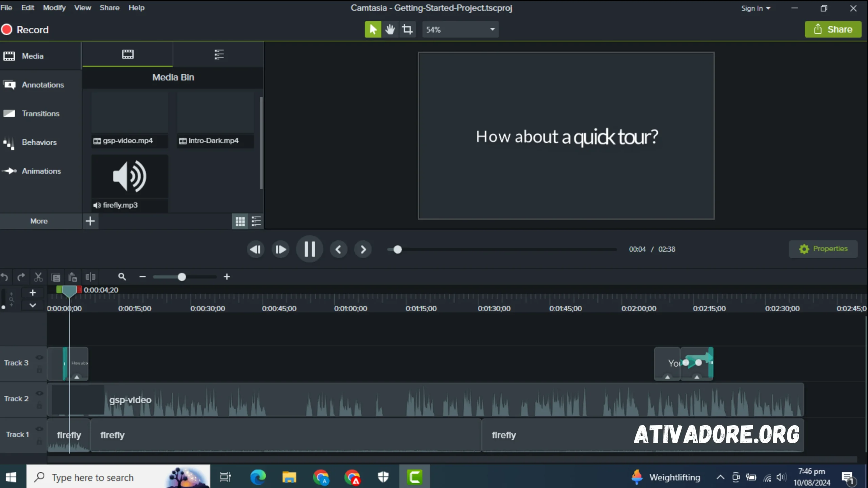This screenshot has width=868, height=488.
Task: Start a recording with Record
Action: (x=25, y=30)
